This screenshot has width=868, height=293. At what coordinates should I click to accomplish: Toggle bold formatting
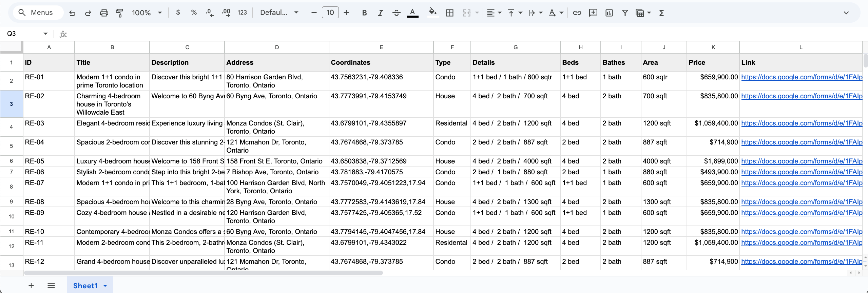tap(364, 13)
